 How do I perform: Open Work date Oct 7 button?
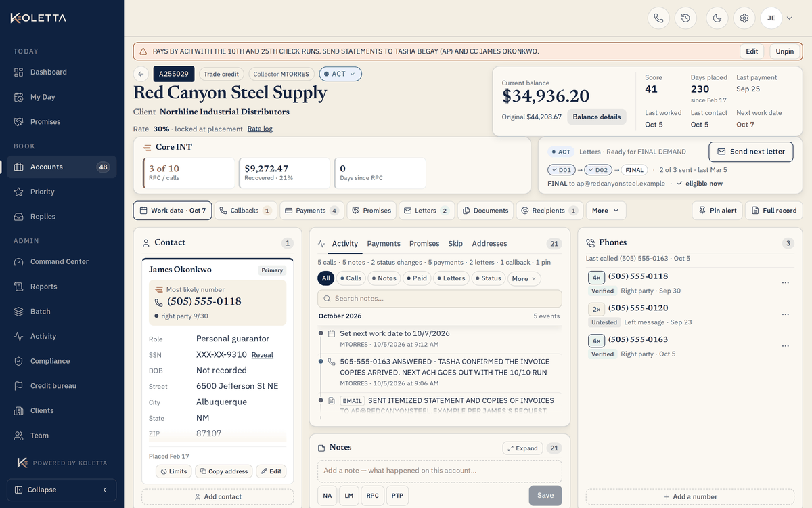[173, 211]
